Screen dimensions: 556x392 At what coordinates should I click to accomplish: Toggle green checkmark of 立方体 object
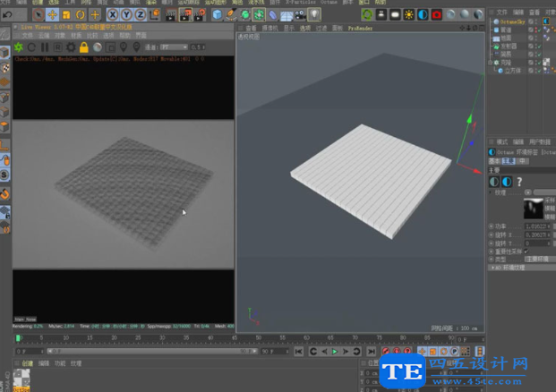[x=539, y=71]
